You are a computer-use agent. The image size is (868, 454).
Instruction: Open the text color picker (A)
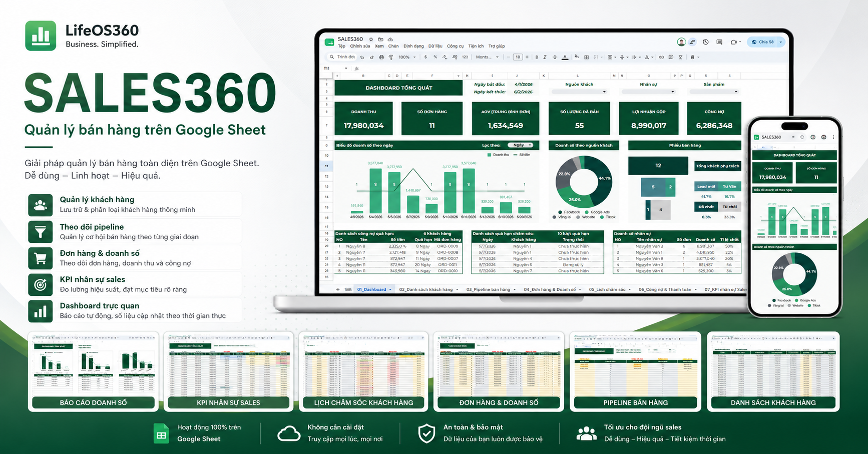[565, 57]
